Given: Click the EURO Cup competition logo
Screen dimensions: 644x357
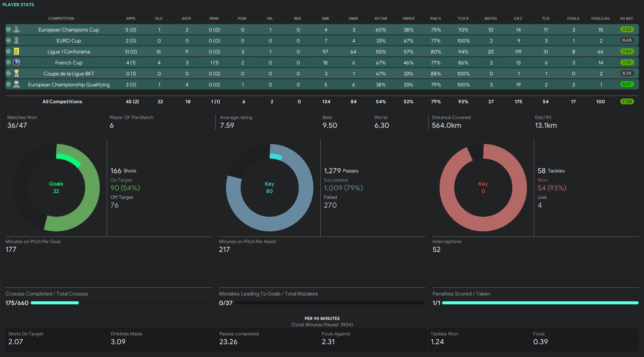Looking at the screenshot, I should point(16,40).
